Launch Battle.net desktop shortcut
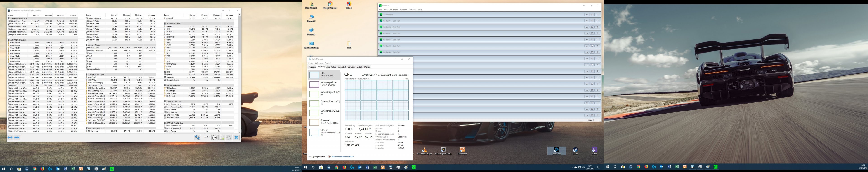Viewport: 868px width, 172px height. pos(557,151)
